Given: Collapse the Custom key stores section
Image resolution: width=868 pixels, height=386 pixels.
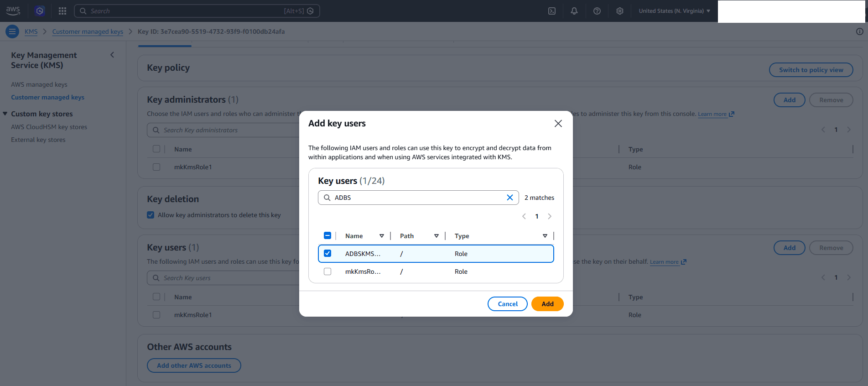Looking at the screenshot, I should coord(5,114).
